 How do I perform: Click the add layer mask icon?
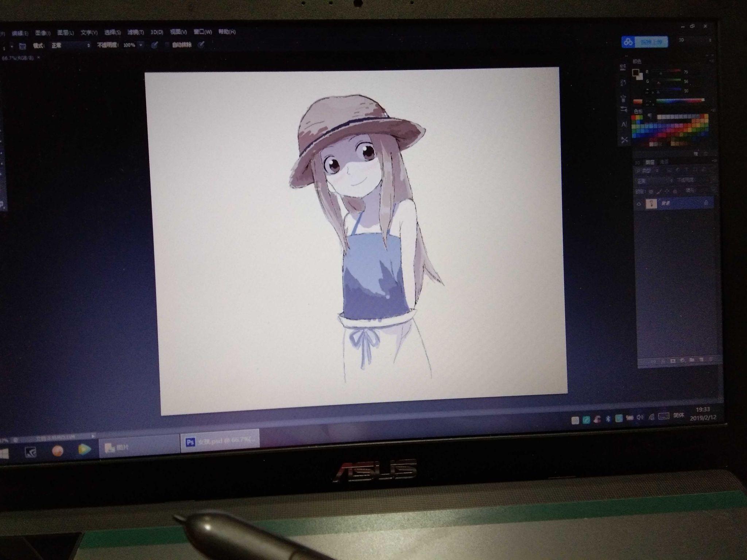point(673,361)
